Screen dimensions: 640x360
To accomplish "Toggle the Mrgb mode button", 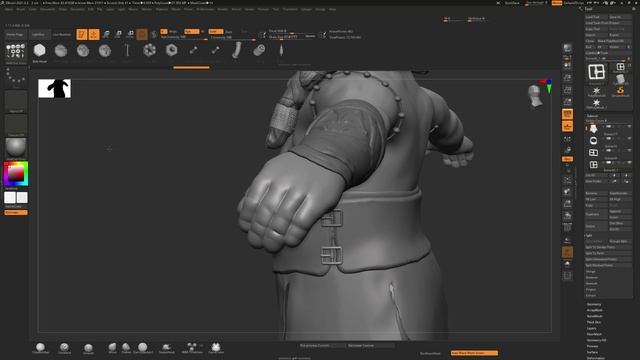I will (x=173, y=31).
